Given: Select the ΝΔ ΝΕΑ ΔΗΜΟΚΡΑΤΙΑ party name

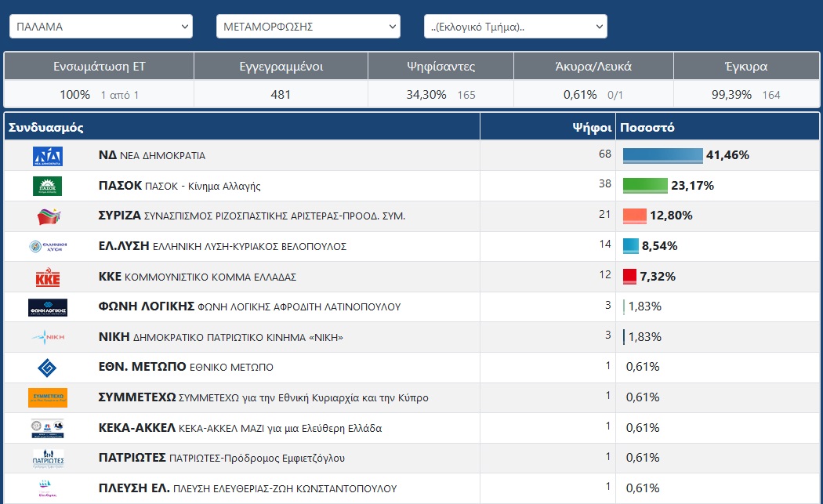Looking at the screenshot, I should click(152, 155).
